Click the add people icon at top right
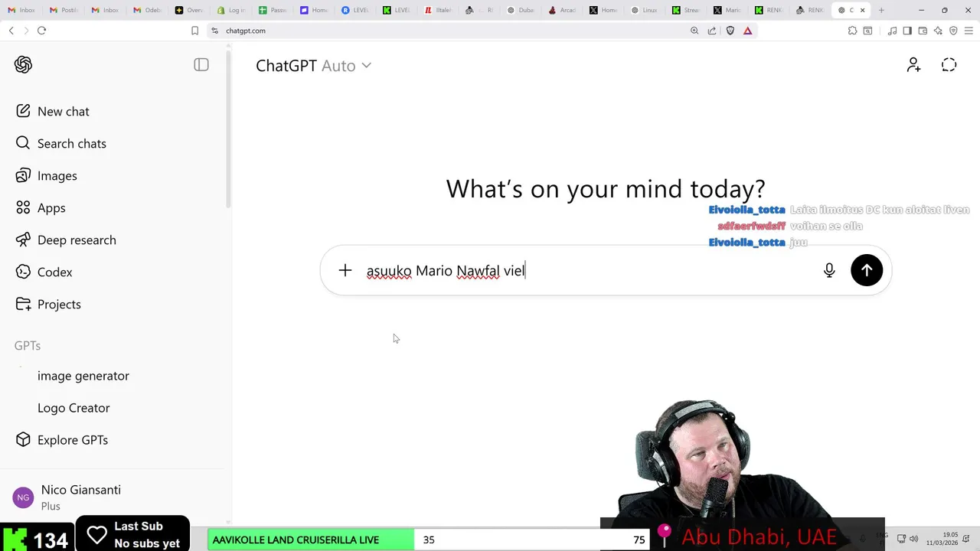 [913, 65]
